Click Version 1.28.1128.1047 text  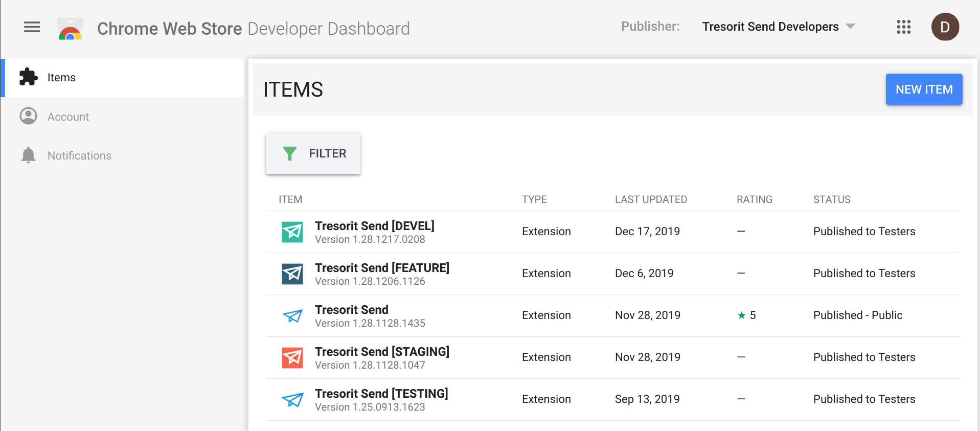pos(370,366)
